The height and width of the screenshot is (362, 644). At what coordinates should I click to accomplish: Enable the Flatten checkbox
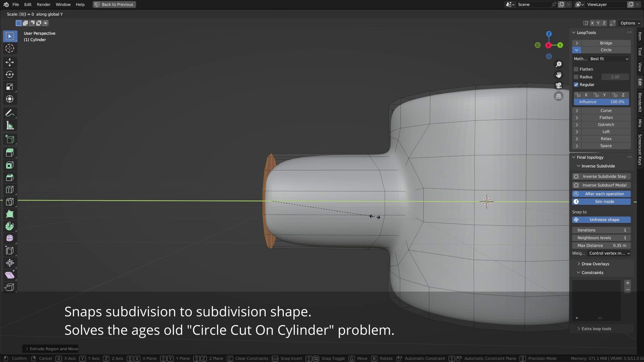tap(577, 69)
